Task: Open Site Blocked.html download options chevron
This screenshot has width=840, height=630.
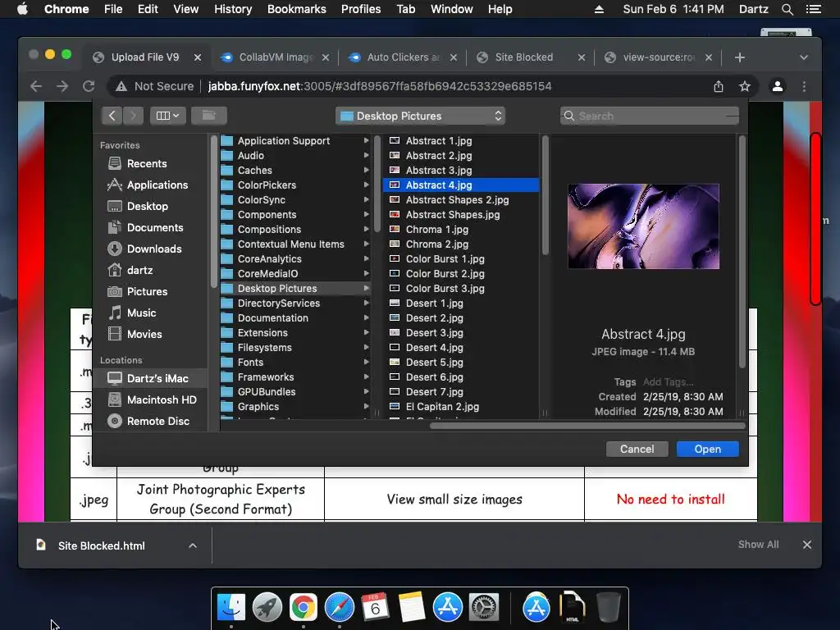Action: click(193, 546)
